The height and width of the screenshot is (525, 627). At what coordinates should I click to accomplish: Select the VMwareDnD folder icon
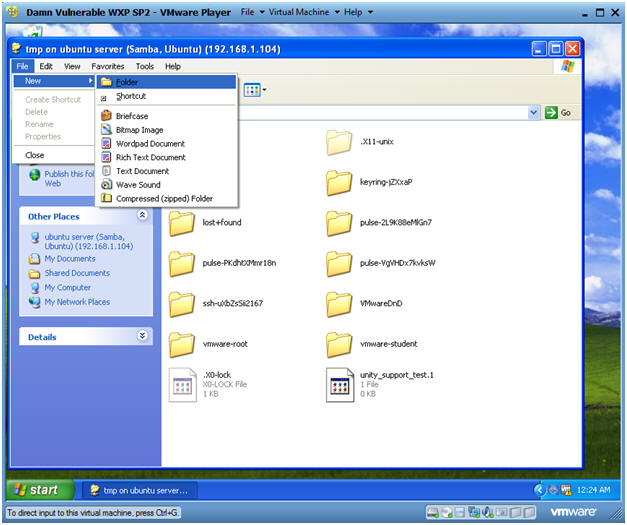[339, 304]
